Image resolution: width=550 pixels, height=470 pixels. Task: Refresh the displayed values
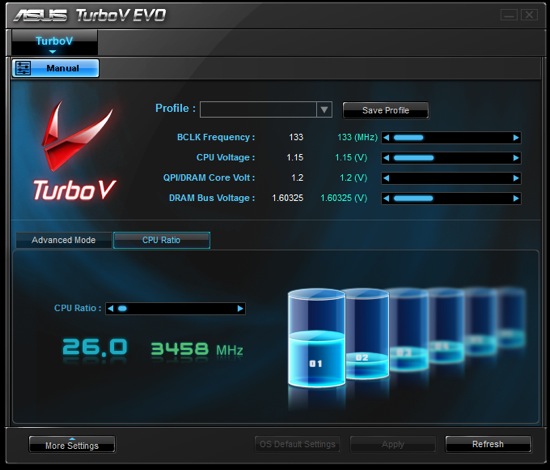(488, 444)
